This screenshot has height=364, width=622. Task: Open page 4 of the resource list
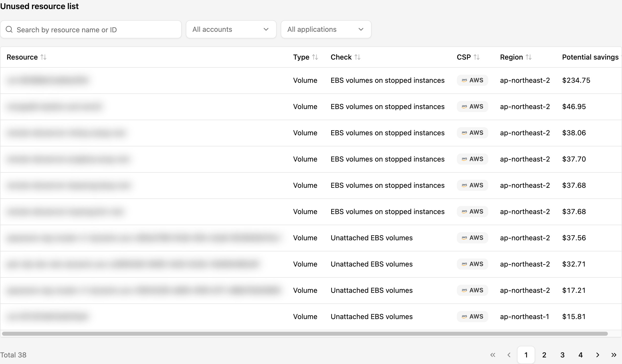coord(581,355)
